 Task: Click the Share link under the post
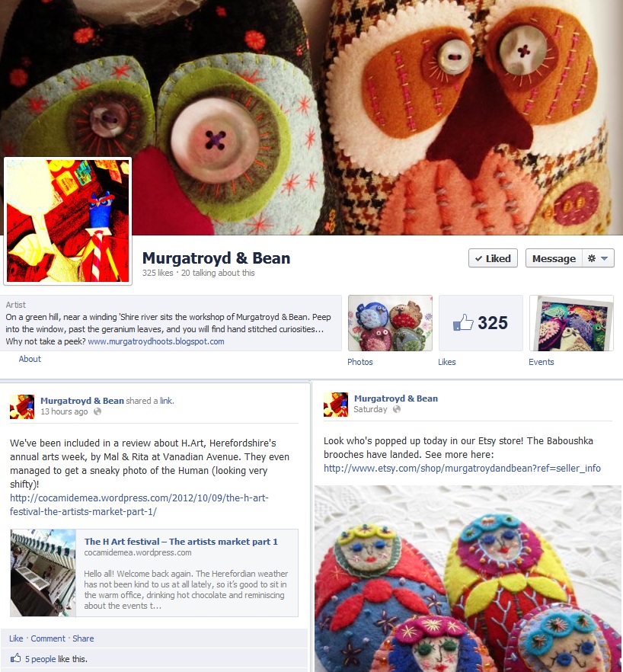click(83, 638)
